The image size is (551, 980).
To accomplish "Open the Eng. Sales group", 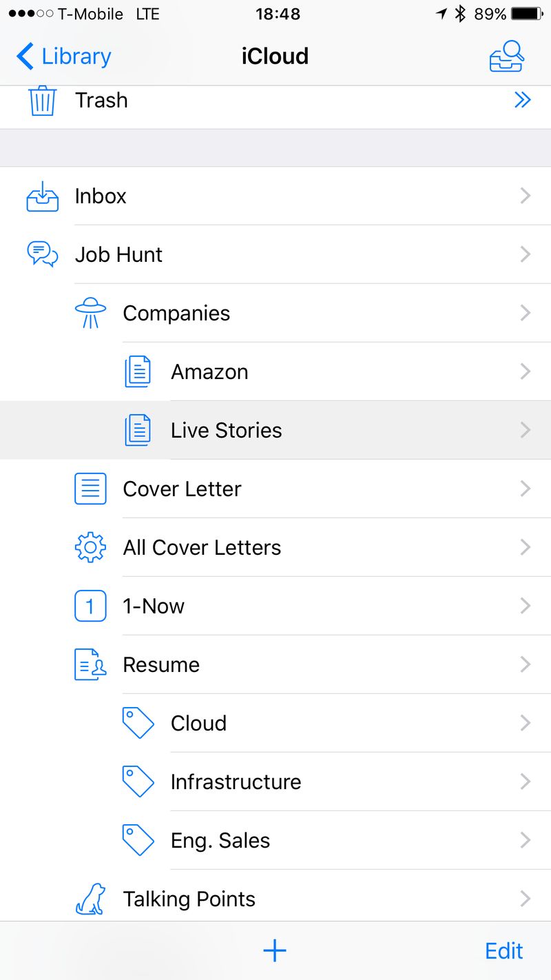I will pyautogui.click(x=220, y=841).
